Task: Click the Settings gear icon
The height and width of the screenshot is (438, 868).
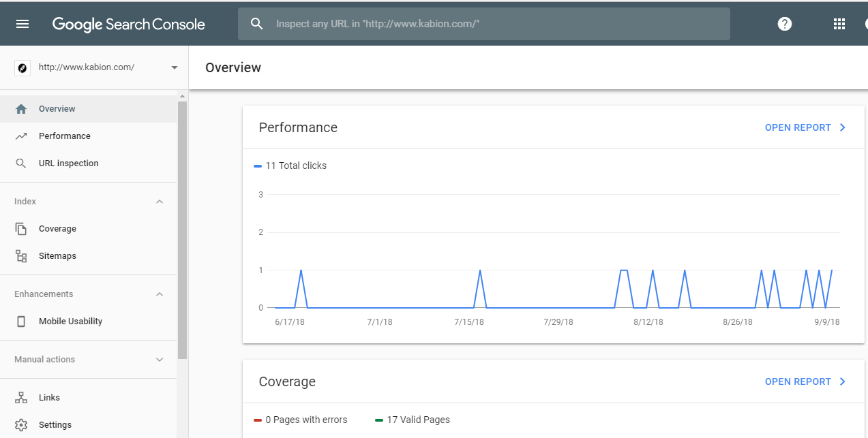Action: click(x=21, y=425)
